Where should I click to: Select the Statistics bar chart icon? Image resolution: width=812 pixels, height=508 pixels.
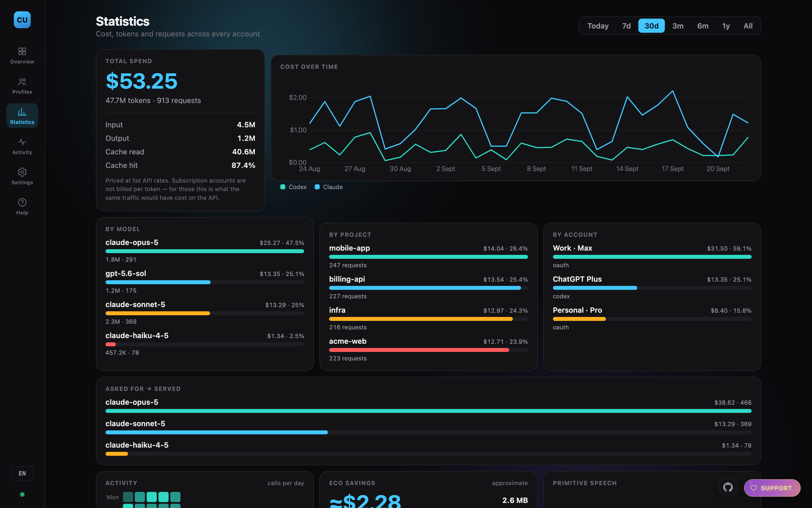pos(22,111)
